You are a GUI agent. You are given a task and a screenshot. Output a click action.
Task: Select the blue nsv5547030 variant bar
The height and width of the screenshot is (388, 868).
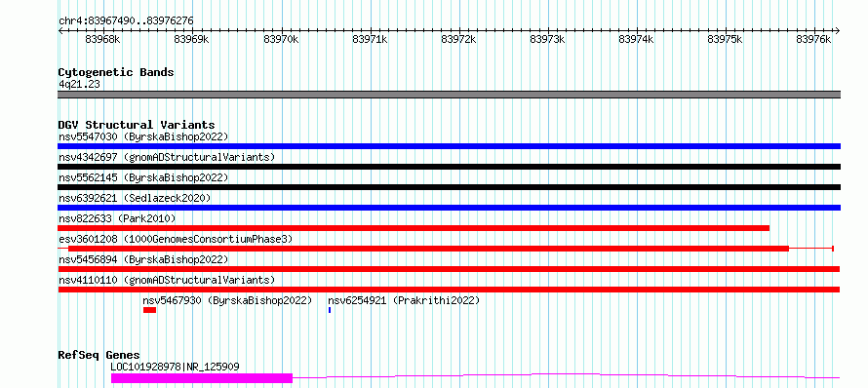click(x=449, y=146)
